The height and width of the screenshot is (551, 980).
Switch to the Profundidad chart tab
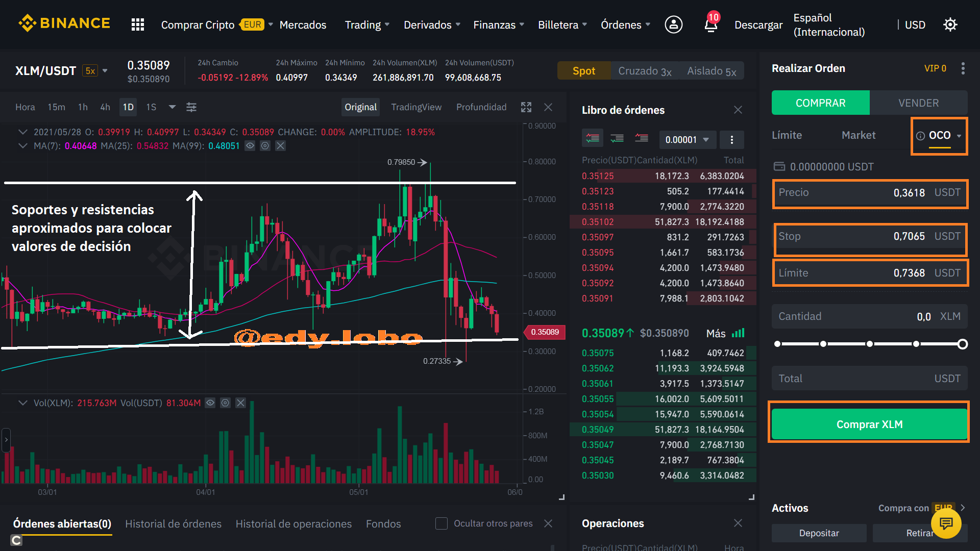[x=481, y=107]
